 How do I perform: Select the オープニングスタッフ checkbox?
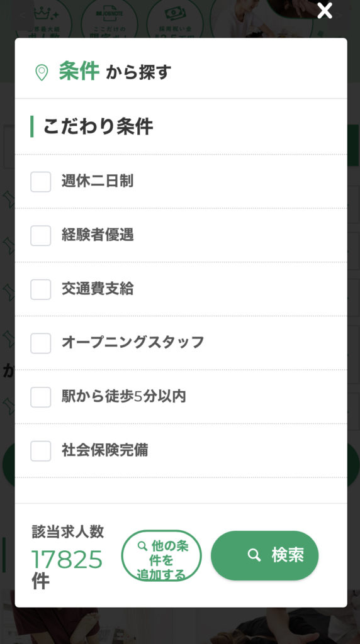41,343
